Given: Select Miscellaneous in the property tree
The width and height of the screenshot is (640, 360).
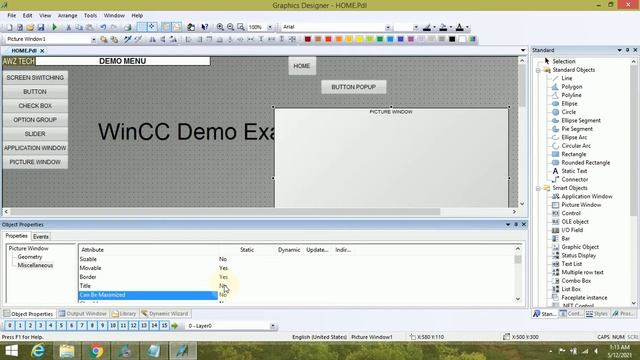Looking at the screenshot, I should (x=35, y=265).
